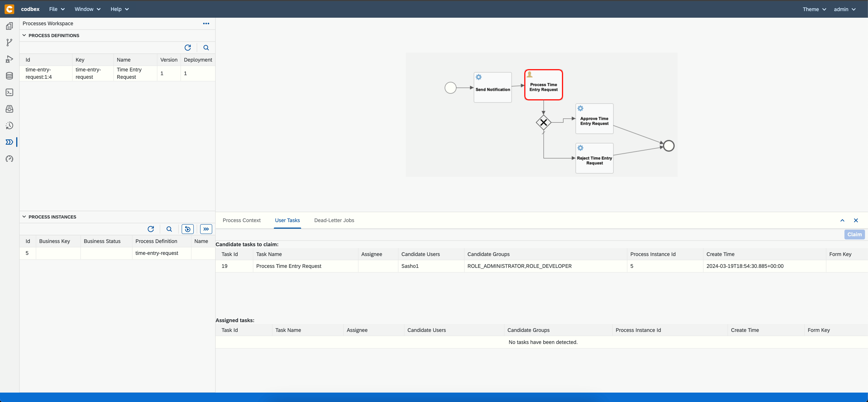Click the codbex logo icon

click(x=9, y=9)
